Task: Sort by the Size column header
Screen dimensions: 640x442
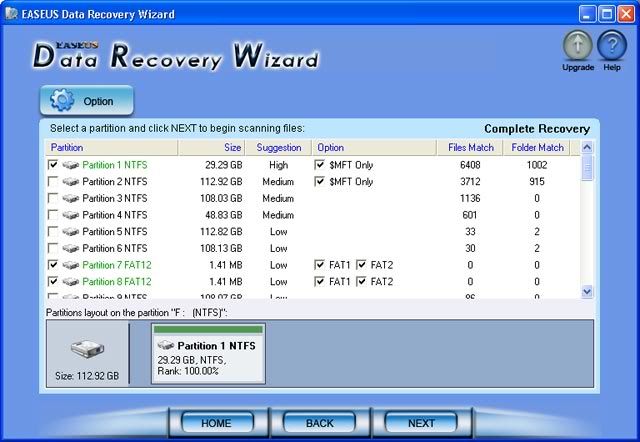Action: tap(211, 147)
